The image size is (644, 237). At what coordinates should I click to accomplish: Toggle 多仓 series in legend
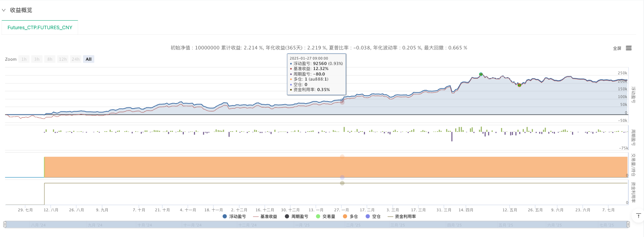click(x=351, y=216)
